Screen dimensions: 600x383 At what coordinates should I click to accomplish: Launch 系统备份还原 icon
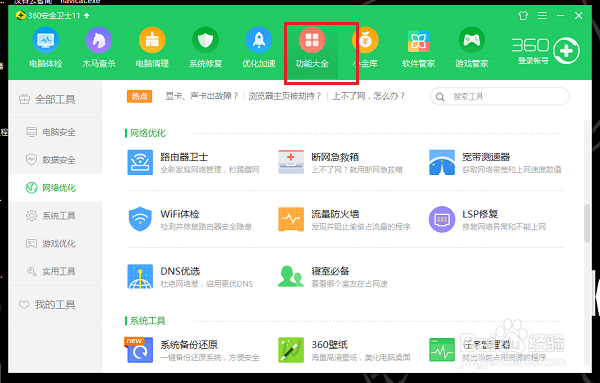click(139, 349)
